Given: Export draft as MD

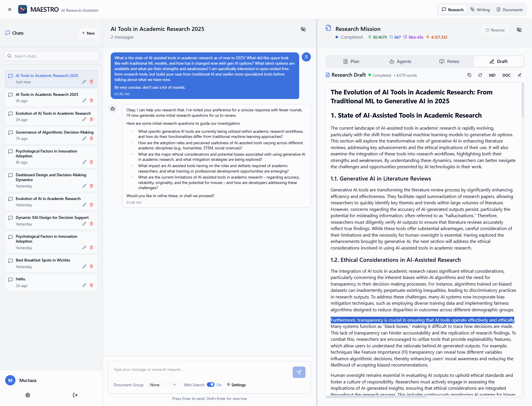Looking at the screenshot, I should click(492, 75).
